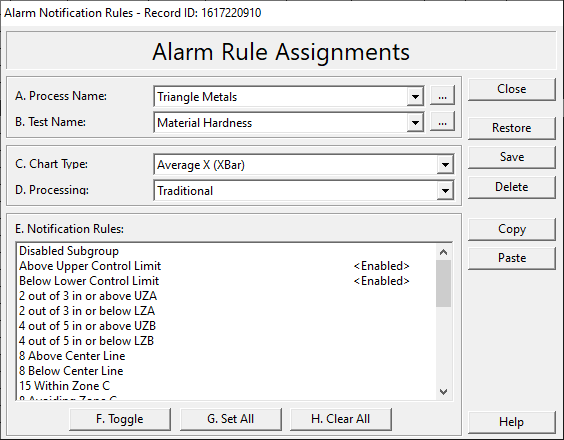This screenshot has width=564, height=440.
Task: Save the alarm rule assignment
Action: point(512,157)
